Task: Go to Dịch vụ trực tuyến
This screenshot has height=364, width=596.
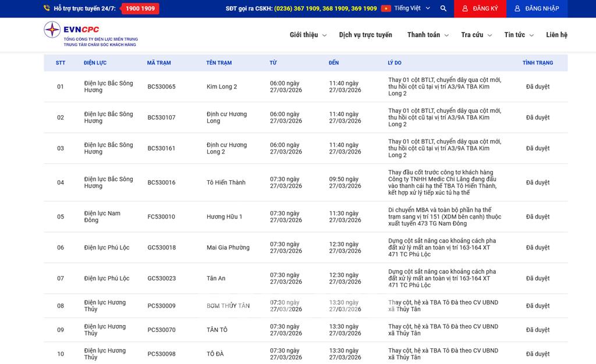Action: pos(366,35)
